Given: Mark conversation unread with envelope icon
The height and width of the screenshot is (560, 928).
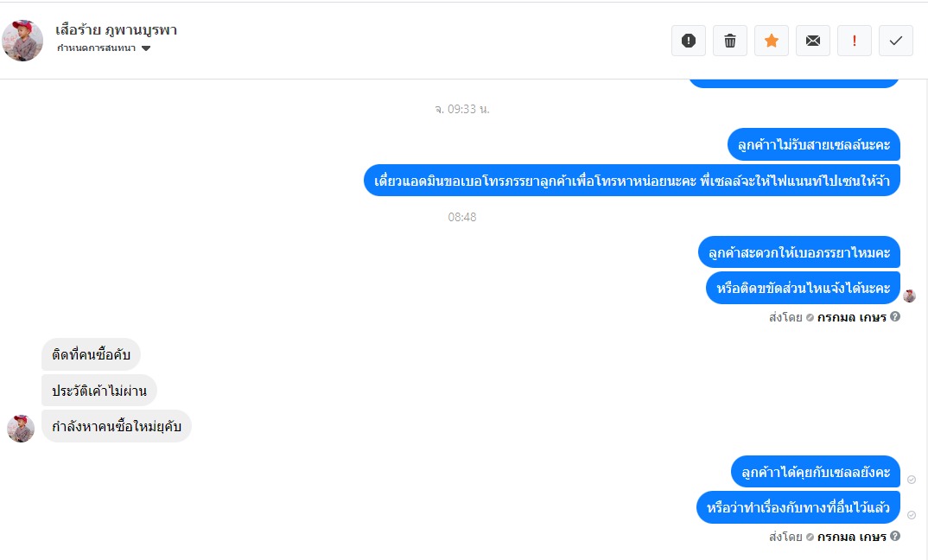Looking at the screenshot, I should pyautogui.click(x=812, y=41).
